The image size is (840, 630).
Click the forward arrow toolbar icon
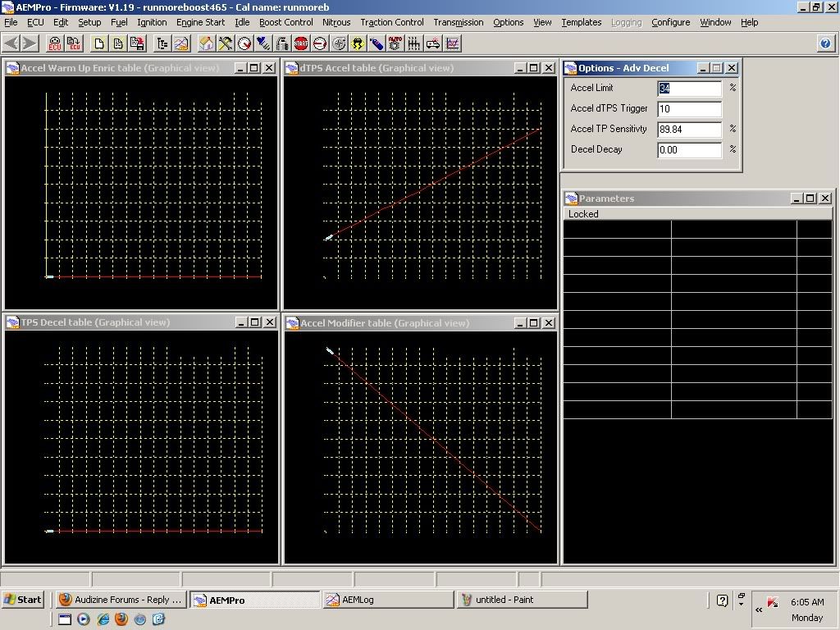tap(30, 43)
